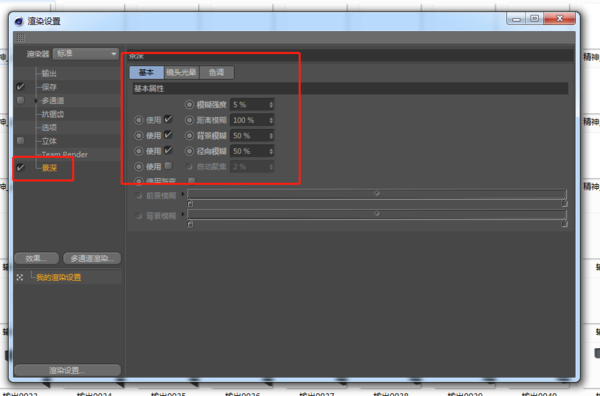Expand the lower 背景模糊 gradient arrow

pyautogui.click(x=183, y=214)
